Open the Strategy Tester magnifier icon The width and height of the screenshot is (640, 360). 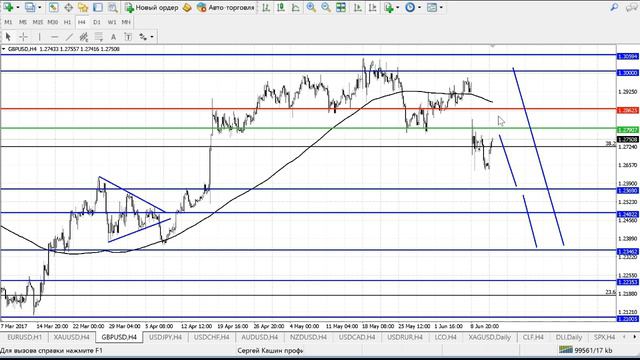(113, 7)
